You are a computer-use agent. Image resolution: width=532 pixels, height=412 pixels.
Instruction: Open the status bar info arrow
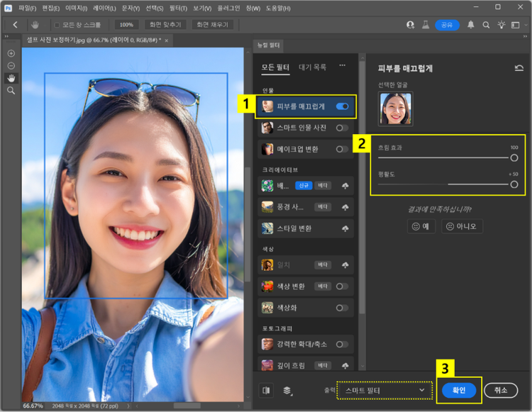point(128,406)
